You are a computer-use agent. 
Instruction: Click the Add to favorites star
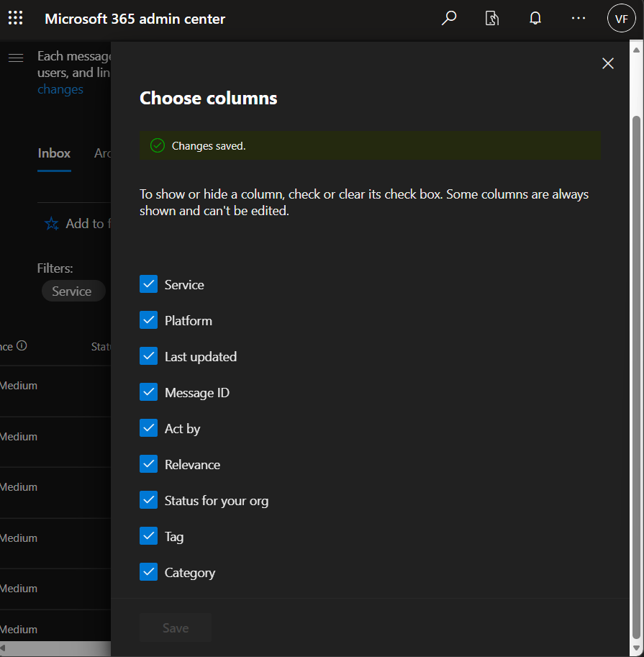(x=51, y=224)
